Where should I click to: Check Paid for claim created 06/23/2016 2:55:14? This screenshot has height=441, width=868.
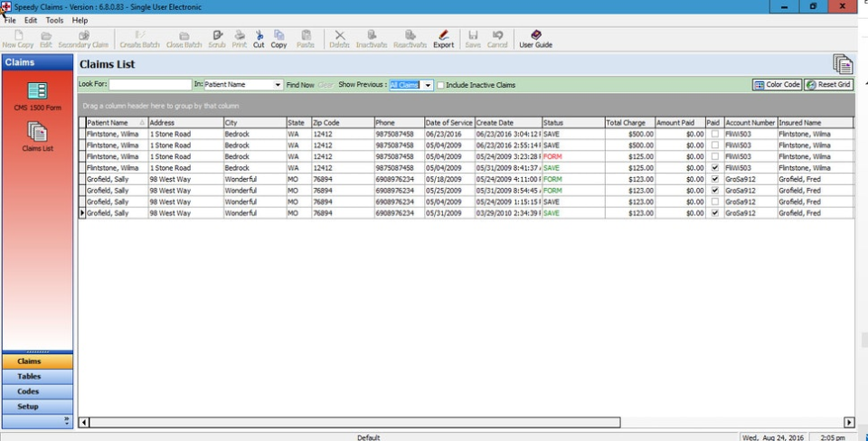tap(714, 145)
